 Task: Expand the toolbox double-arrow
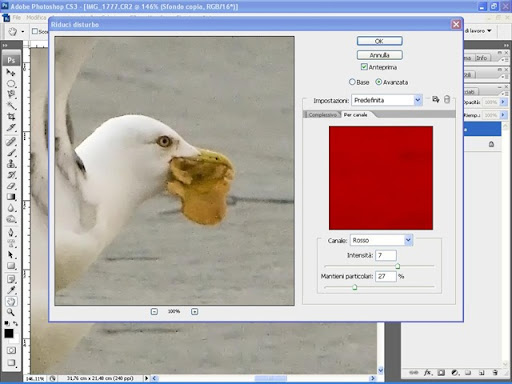click(5, 45)
